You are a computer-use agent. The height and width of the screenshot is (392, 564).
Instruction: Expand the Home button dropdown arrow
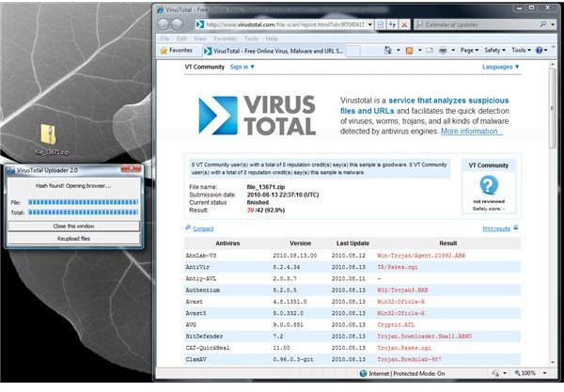pyautogui.click(x=399, y=51)
